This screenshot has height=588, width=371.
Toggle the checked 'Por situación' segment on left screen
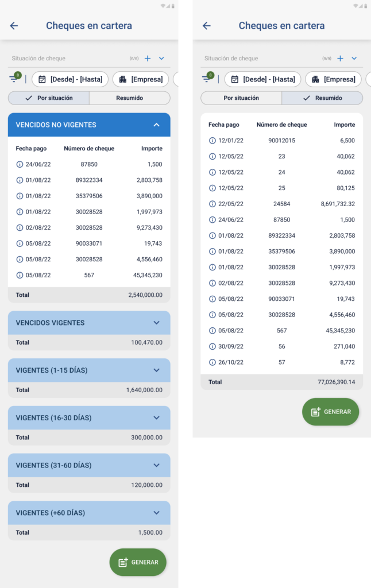tap(49, 98)
